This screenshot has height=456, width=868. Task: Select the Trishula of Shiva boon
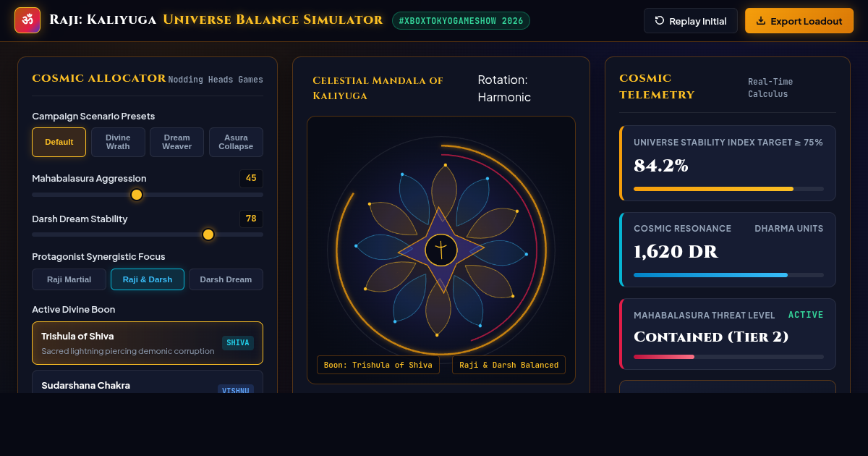[x=148, y=343]
